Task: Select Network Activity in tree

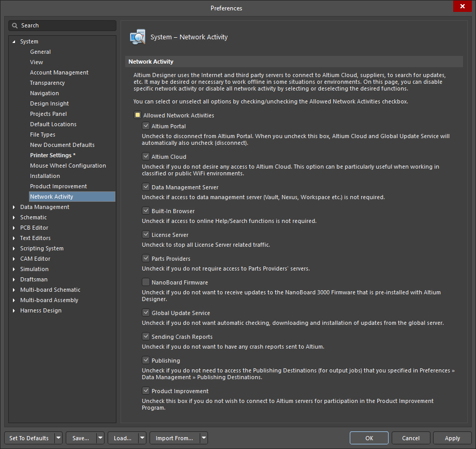Action: pos(72,197)
